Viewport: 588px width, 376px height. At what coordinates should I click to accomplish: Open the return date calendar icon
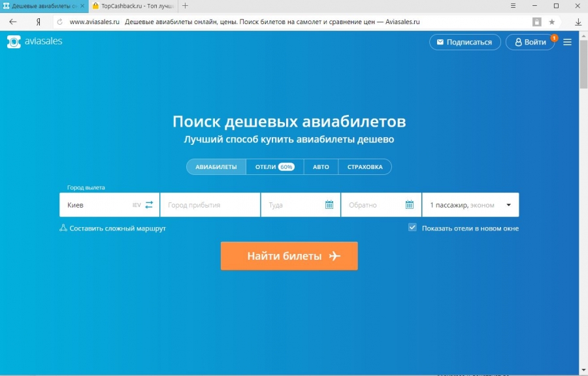coord(409,204)
